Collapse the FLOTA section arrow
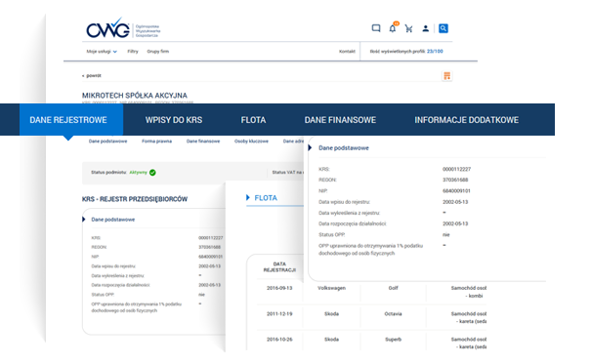This screenshot has width=591, height=364. click(x=247, y=198)
